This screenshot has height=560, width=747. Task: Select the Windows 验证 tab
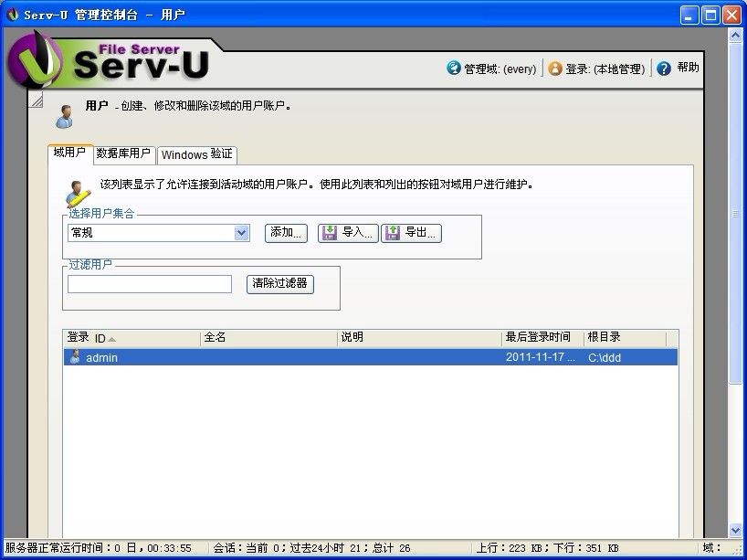(x=196, y=154)
